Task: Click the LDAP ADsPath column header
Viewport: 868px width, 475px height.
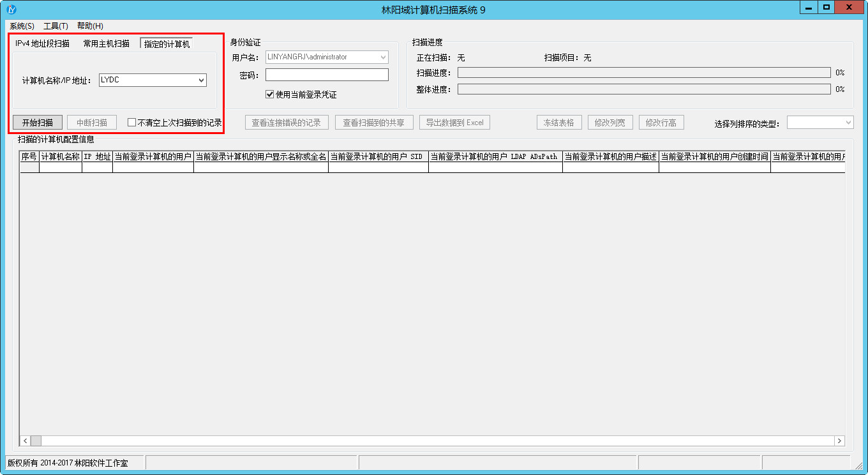Action: click(x=495, y=156)
